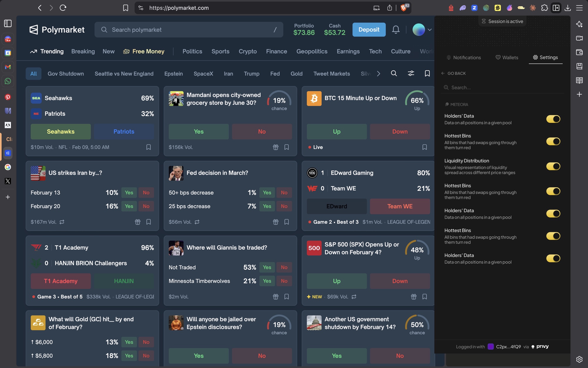Click Team WE button on esports card
The image size is (588, 368).
click(x=400, y=206)
